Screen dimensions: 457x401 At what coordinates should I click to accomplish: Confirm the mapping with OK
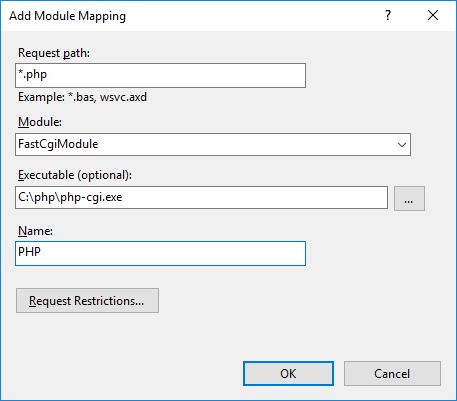point(288,374)
